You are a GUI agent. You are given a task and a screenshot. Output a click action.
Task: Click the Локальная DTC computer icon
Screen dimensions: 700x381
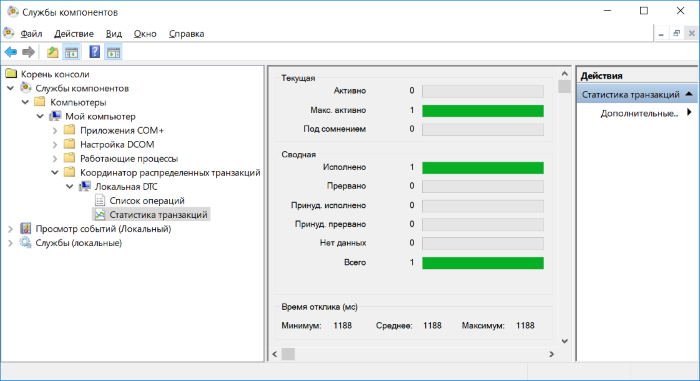pyautogui.click(x=85, y=187)
